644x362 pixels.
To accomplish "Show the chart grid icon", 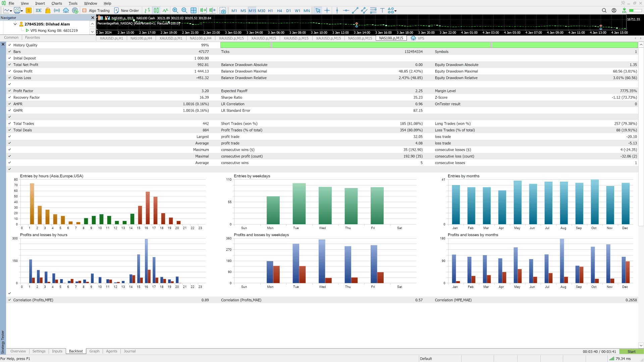I will 194,10.
